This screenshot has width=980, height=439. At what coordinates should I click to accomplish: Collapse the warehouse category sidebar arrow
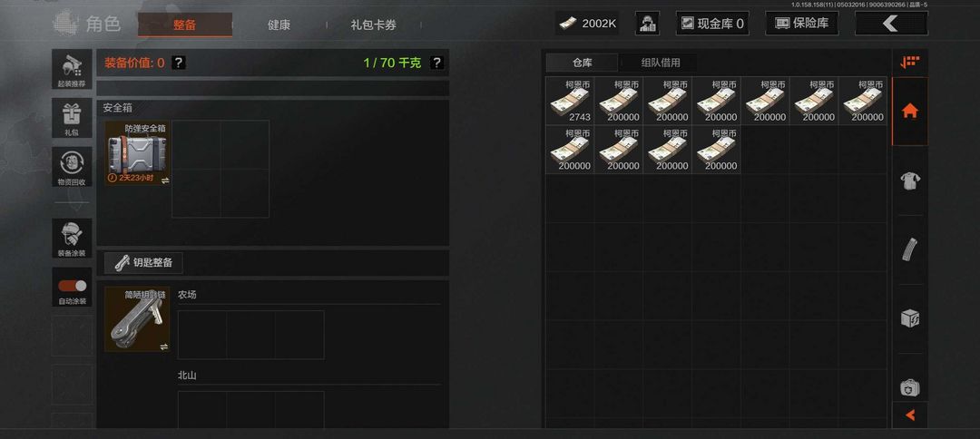coord(909,415)
